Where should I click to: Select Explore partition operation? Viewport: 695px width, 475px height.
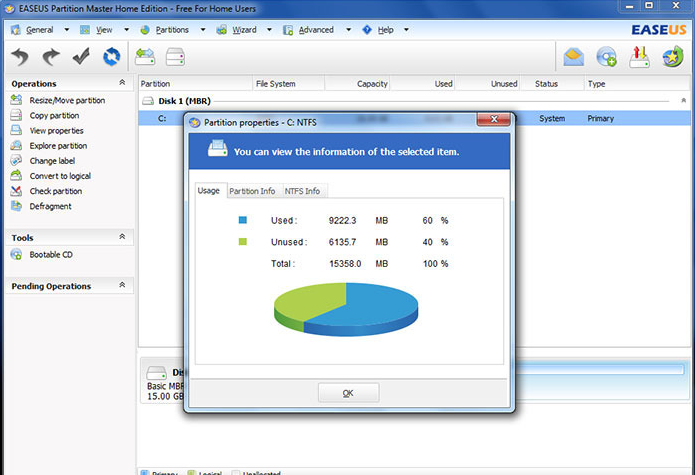[58, 146]
